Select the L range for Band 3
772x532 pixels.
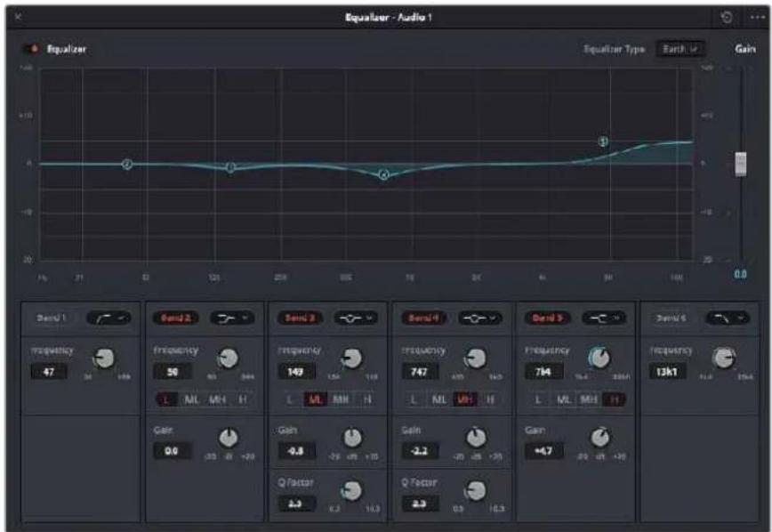[x=291, y=399]
